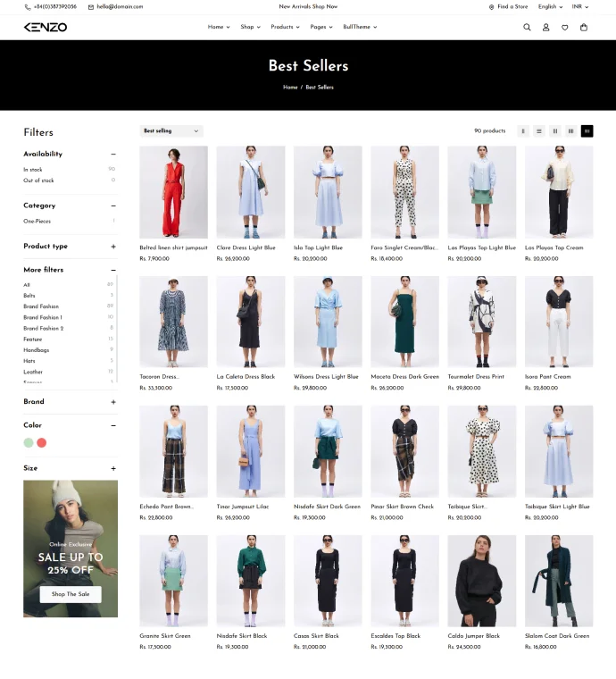Select the Feature filter option
Image resolution: width=616 pixels, height=679 pixels.
coord(32,339)
